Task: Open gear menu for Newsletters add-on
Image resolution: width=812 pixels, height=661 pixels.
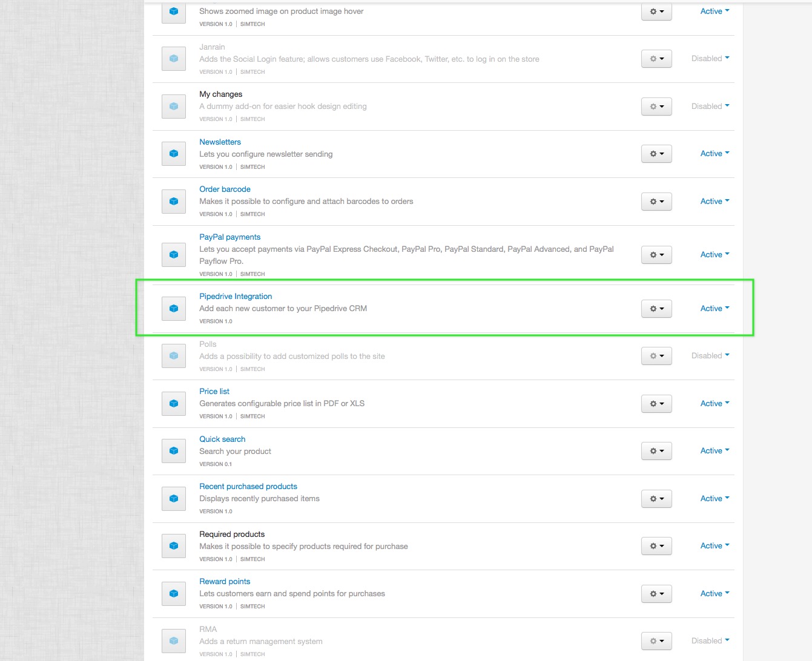Action: [656, 154]
